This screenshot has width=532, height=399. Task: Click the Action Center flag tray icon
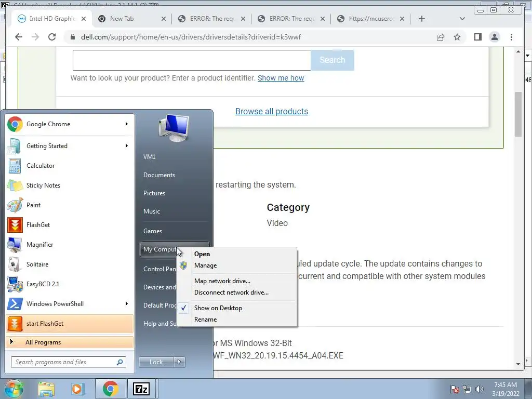(x=454, y=389)
